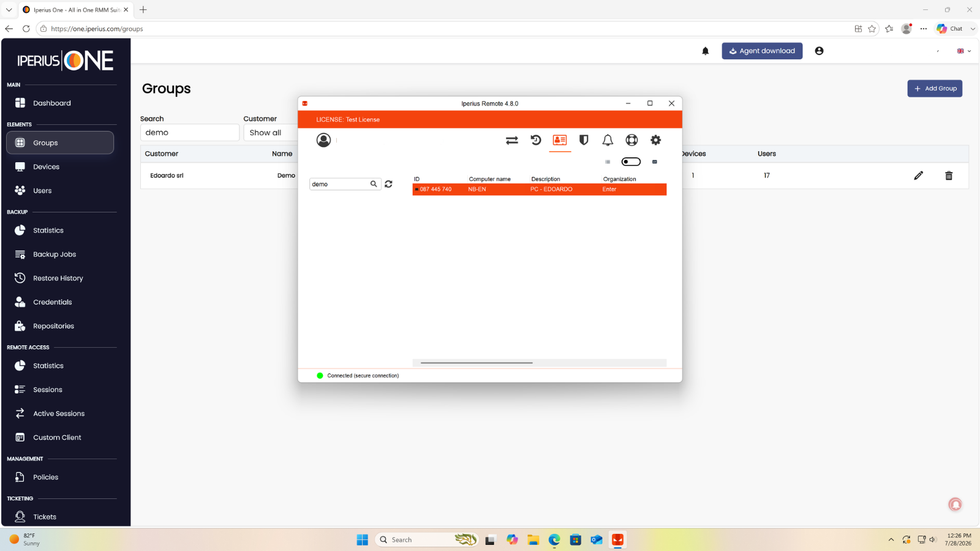Click the taskbar Search box

427,539
